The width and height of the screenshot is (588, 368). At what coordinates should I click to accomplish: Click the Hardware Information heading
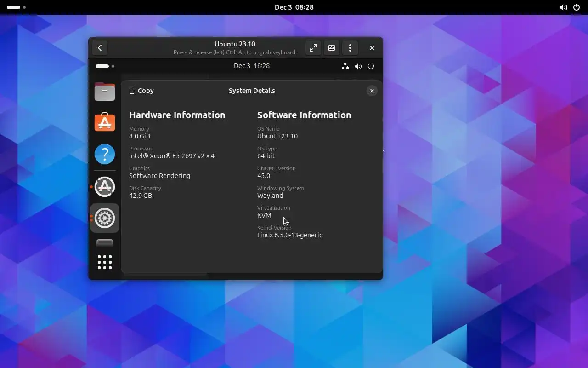(x=177, y=115)
